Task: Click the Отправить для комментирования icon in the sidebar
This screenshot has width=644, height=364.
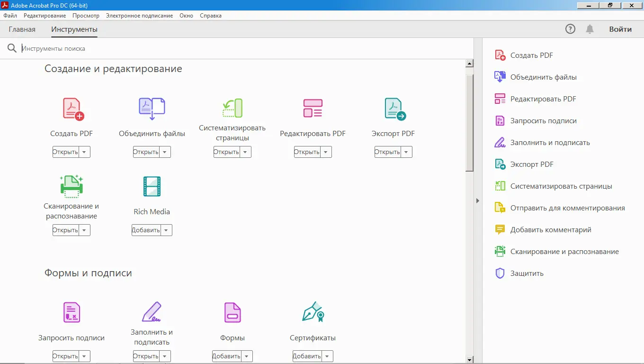Action: click(x=500, y=208)
